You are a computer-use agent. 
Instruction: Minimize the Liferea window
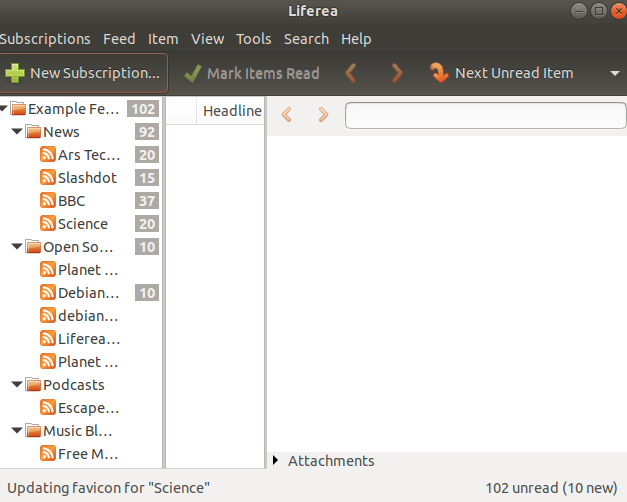pos(579,11)
